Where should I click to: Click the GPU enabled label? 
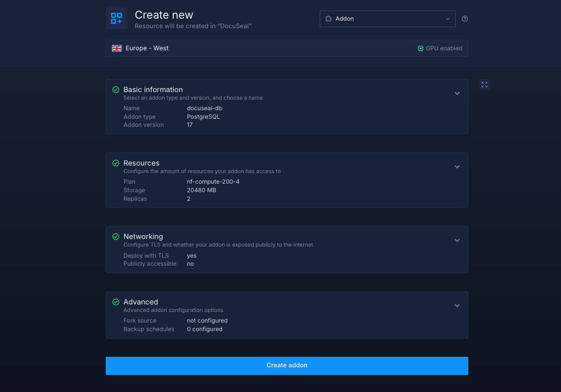pyautogui.click(x=444, y=48)
